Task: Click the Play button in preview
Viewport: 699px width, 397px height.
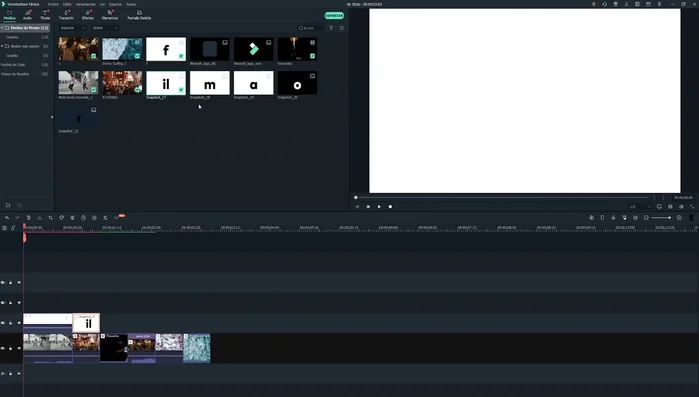Action: tap(379, 207)
